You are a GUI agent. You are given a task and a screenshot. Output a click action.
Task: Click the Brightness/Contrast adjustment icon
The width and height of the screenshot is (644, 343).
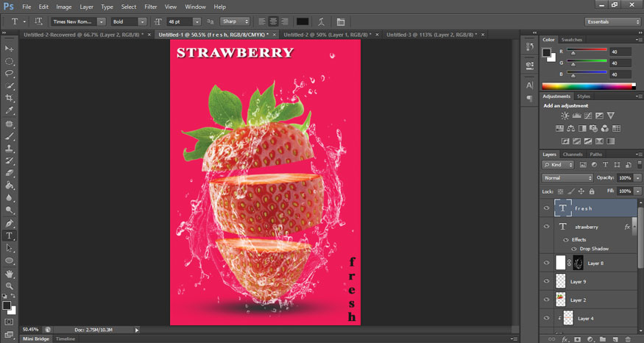tap(565, 116)
